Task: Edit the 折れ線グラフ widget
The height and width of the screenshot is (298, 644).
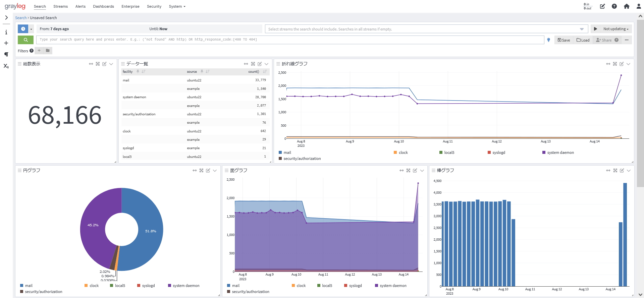Action: [622, 64]
